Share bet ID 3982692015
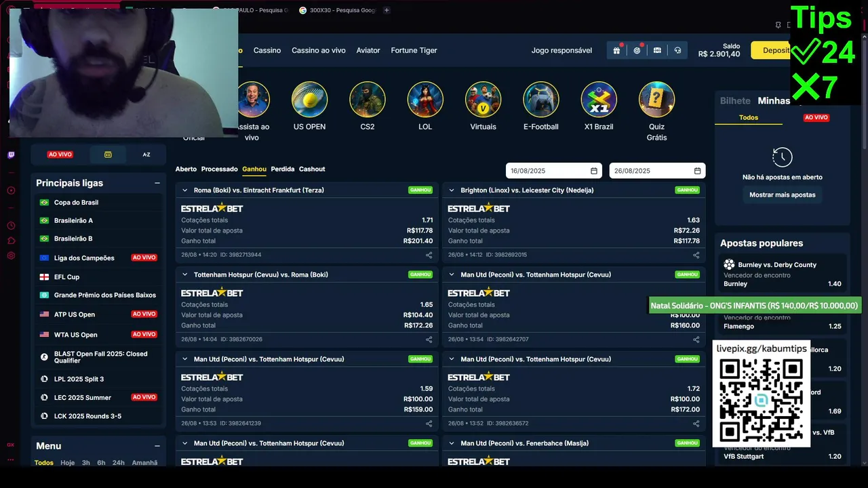 click(696, 255)
